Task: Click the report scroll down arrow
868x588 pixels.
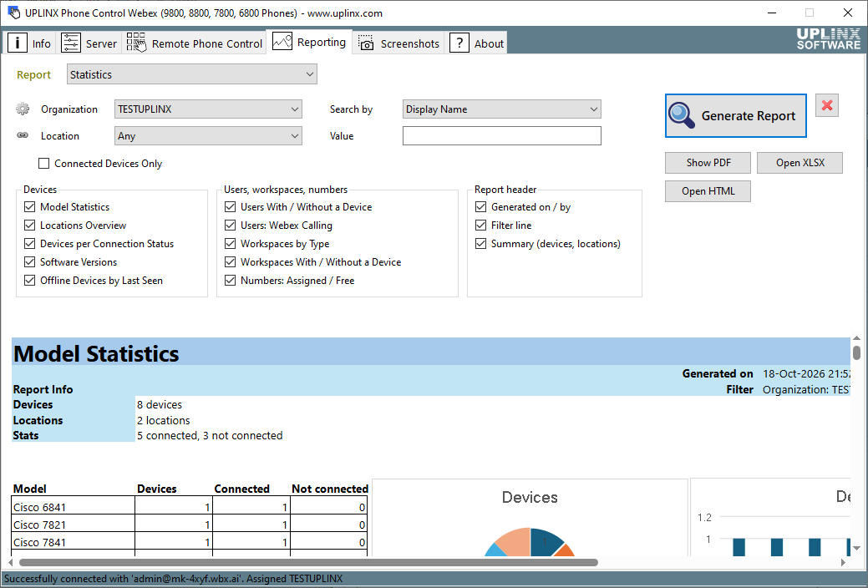Action: pos(857,548)
